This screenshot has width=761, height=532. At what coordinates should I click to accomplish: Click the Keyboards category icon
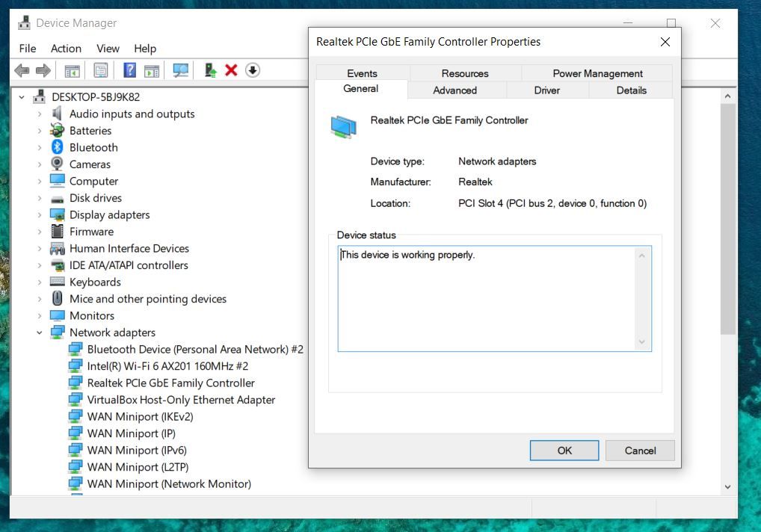[58, 282]
